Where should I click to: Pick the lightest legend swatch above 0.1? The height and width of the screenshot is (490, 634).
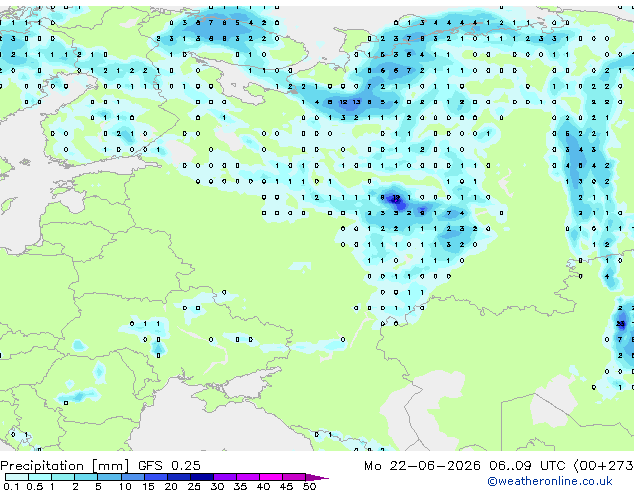click(17, 477)
